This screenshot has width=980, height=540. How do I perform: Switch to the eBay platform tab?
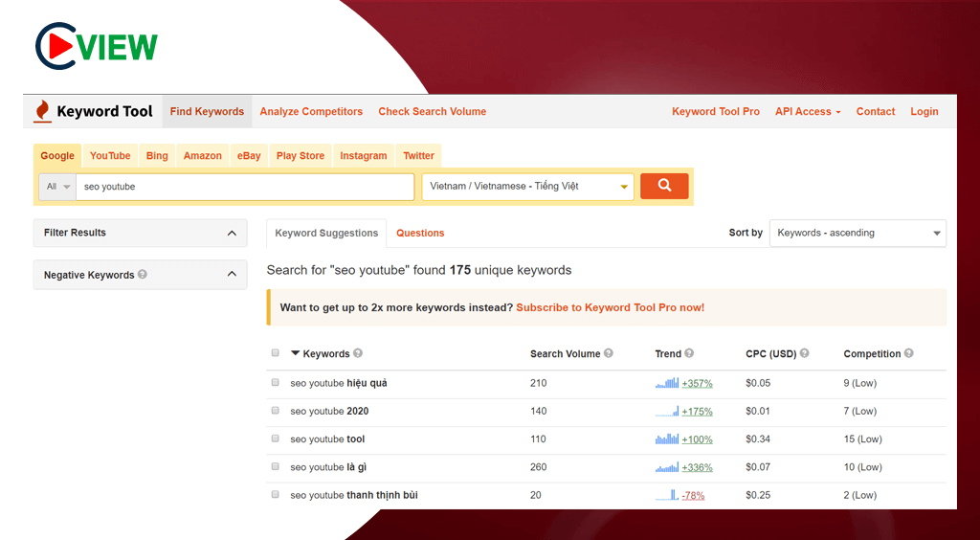pyautogui.click(x=249, y=156)
